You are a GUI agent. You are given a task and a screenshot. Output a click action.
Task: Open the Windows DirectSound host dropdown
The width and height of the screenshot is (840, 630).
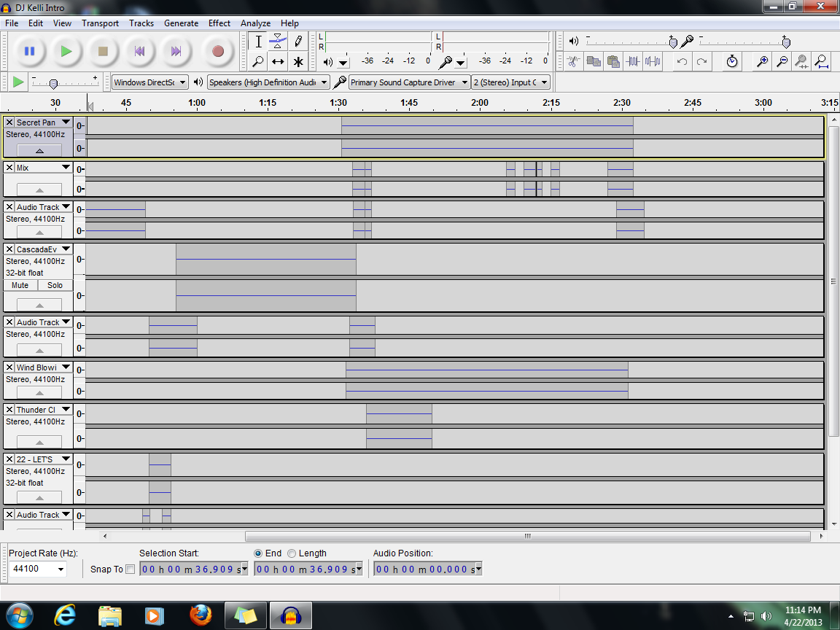tap(150, 82)
